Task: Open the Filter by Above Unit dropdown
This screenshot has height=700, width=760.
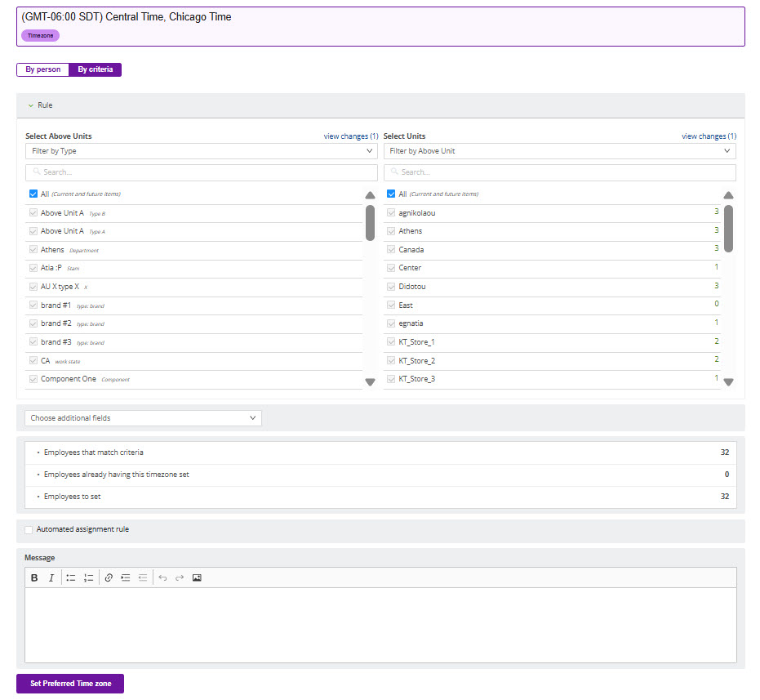Action: point(559,151)
